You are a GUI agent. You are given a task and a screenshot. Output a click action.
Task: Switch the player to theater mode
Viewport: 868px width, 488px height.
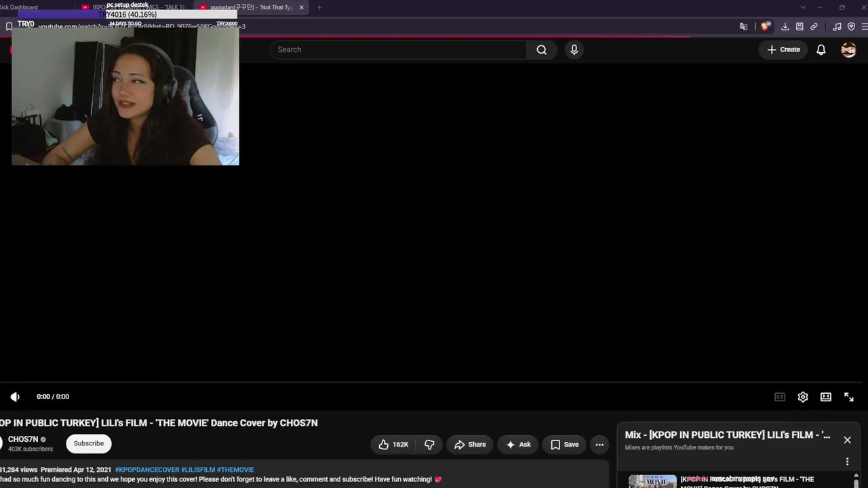[x=826, y=397]
